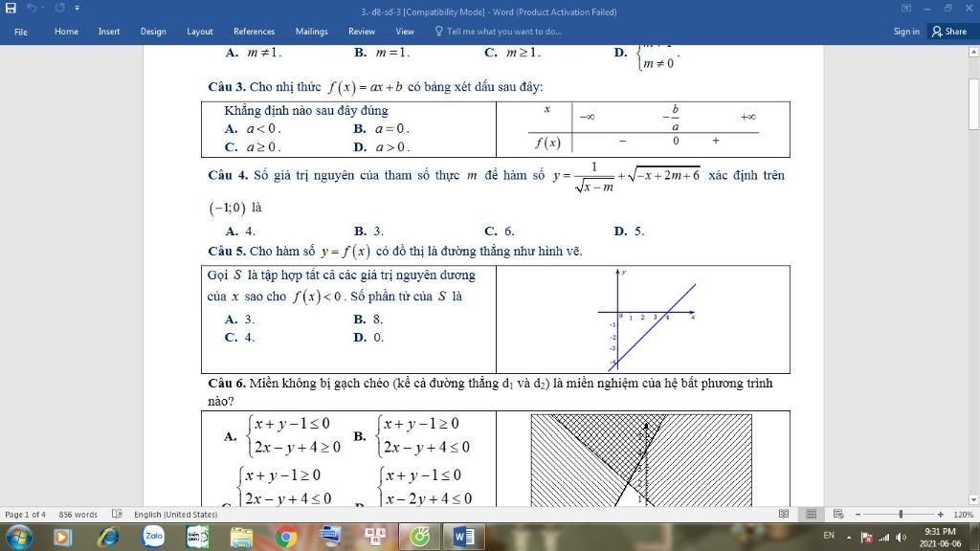Click the Share button

pyautogui.click(x=948, y=32)
